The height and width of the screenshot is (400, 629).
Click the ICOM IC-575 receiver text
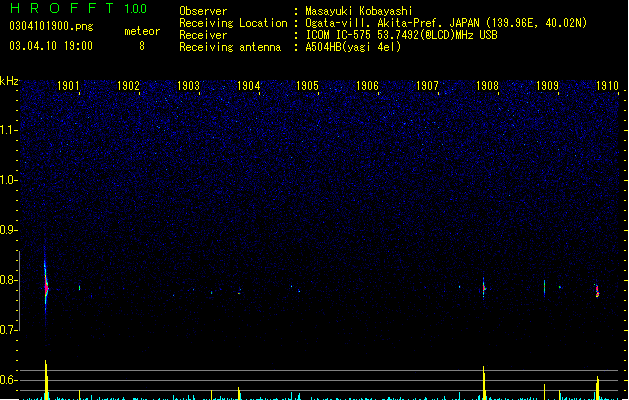[x=401, y=35]
